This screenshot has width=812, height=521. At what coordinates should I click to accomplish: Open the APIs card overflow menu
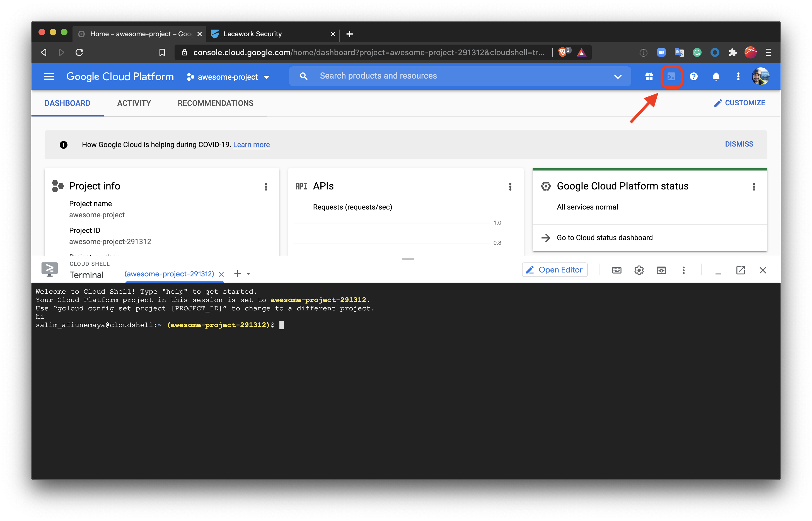click(510, 186)
